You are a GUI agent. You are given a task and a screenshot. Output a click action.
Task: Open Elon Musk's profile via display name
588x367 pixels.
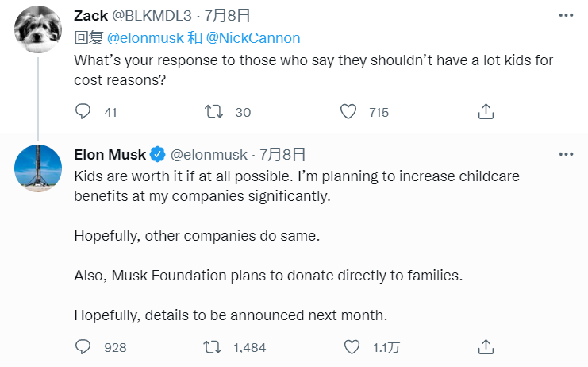click(110, 153)
